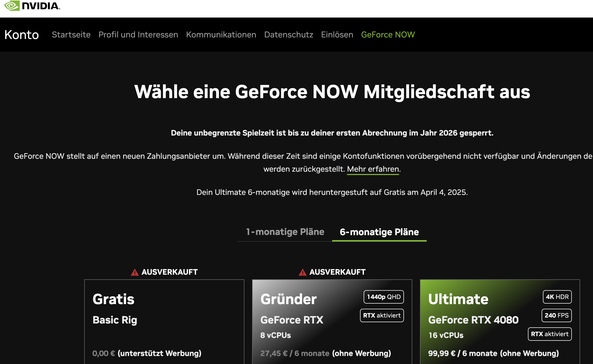Image resolution: width=593 pixels, height=364 pixels.
Task: Open the Startseite menu item
Action: click(x=71, y=35)
